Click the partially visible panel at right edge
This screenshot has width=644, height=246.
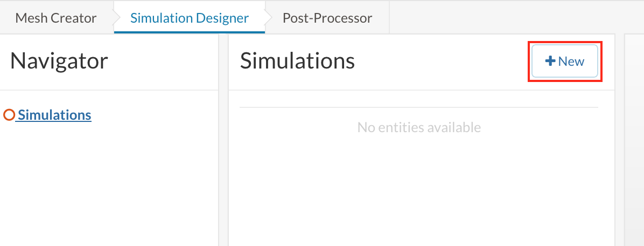(634, 135)
